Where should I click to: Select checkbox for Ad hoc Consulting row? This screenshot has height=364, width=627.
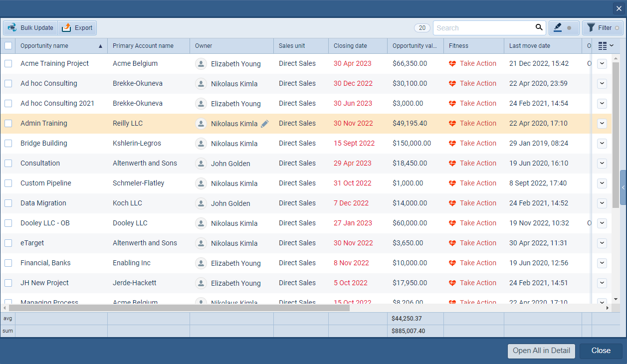(8, 84)
